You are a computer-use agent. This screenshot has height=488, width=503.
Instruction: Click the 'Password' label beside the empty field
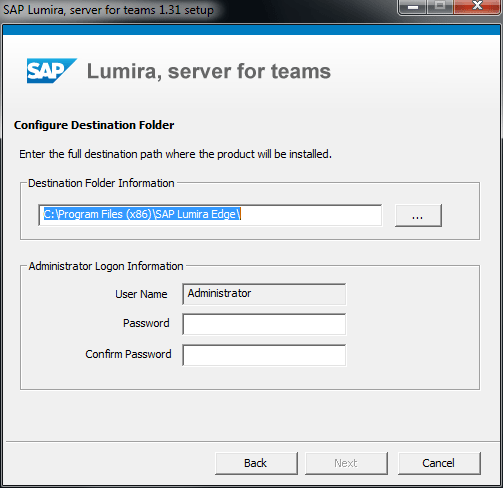pyautogui.click(x=146, y=323)
